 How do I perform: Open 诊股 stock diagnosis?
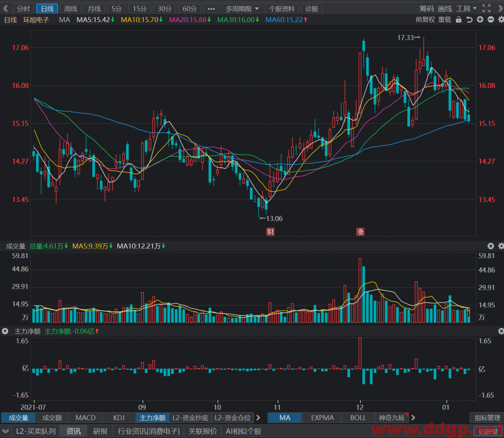pyautogui.click(x=312, y=9)
